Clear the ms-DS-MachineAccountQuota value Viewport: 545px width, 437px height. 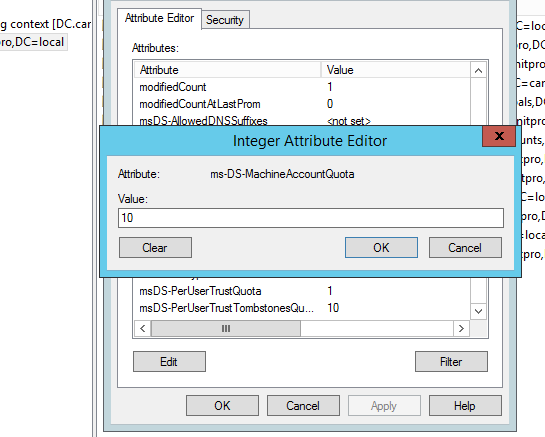click(155, 248)
